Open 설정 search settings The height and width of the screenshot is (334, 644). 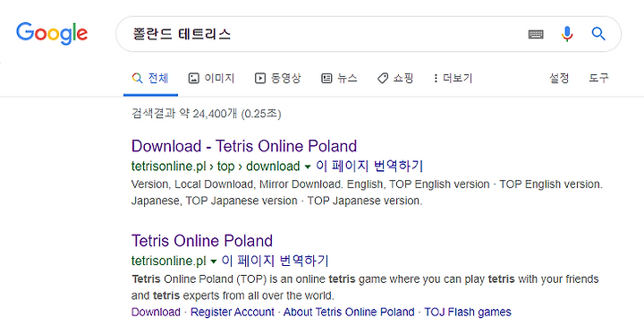click(559, 78)
